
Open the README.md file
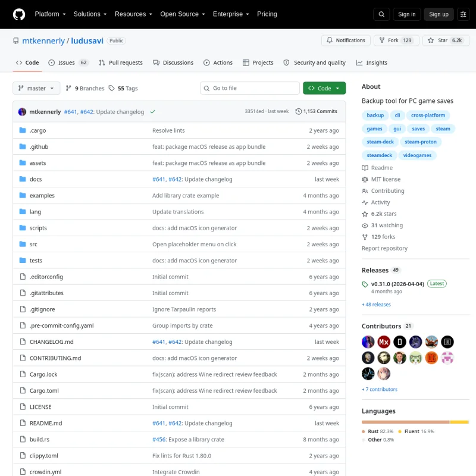(46, 423)
